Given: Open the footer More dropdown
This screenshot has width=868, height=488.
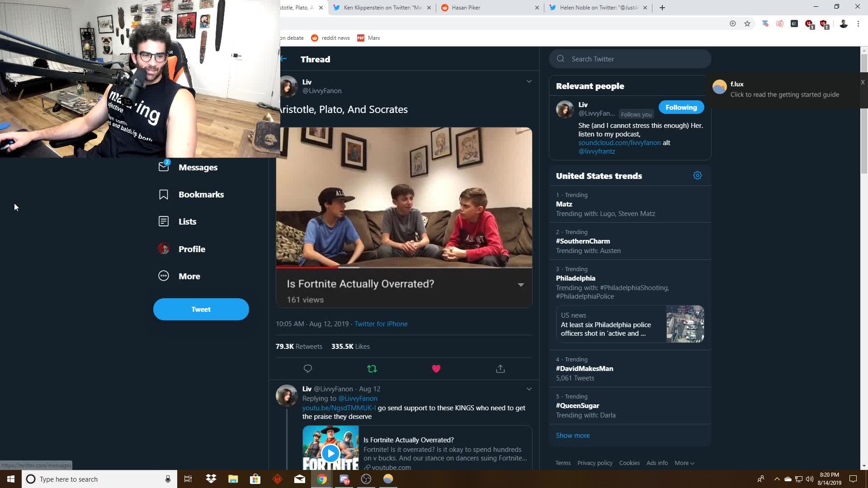Looking at the screenshot, I should (x=684, y=463).
